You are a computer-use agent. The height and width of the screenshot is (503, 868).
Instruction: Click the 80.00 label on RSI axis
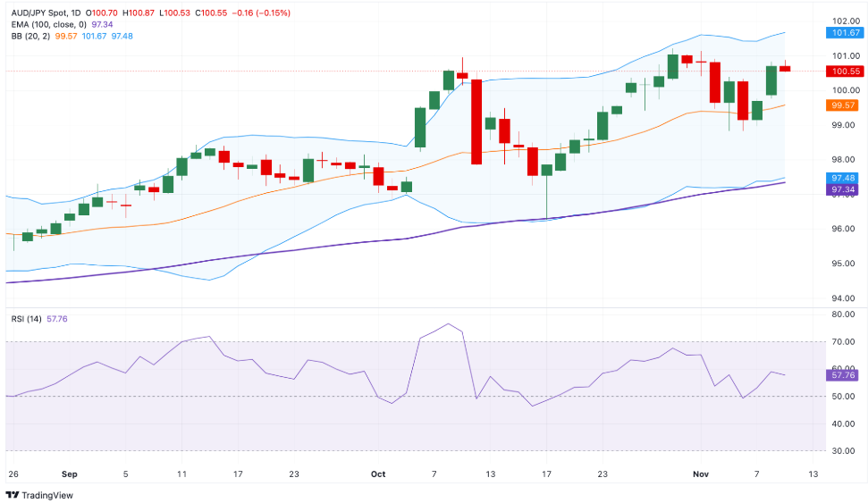pyautogui.click(x=845, y=314)
